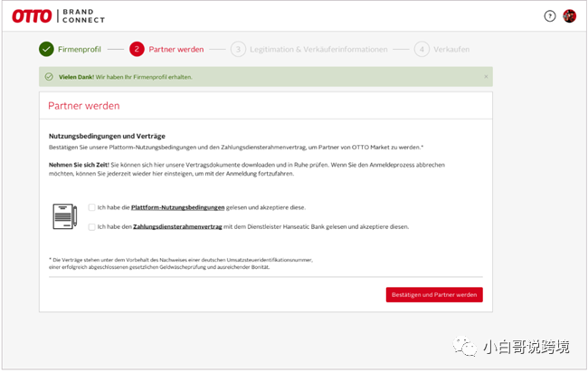Open the user profile avatar
This screenshot has width=588, height=373.
(569, 16)
